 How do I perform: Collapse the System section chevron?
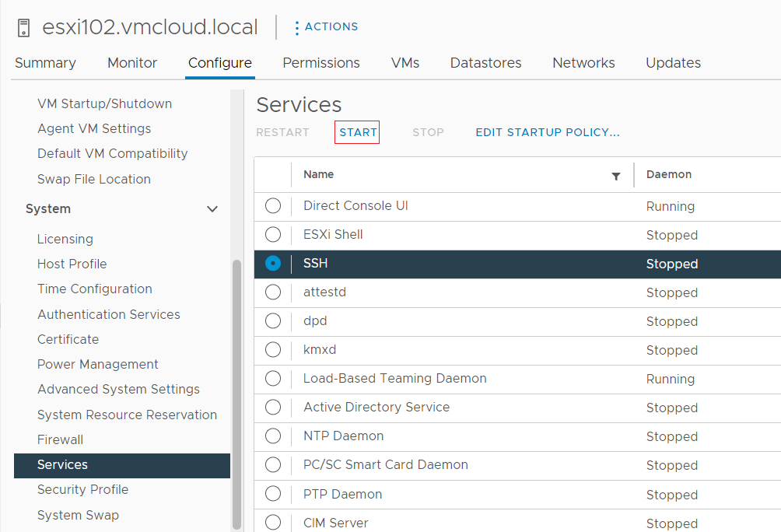click(212, 209)
